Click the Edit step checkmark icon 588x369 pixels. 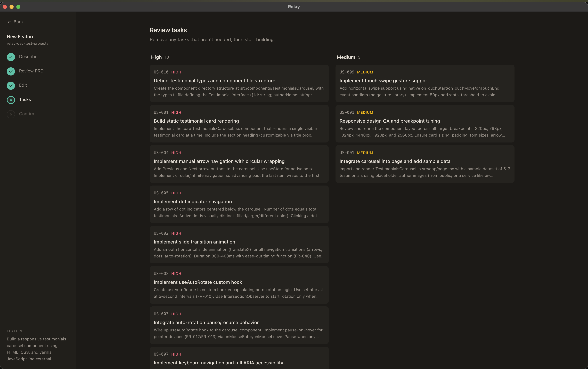point(11,85)
